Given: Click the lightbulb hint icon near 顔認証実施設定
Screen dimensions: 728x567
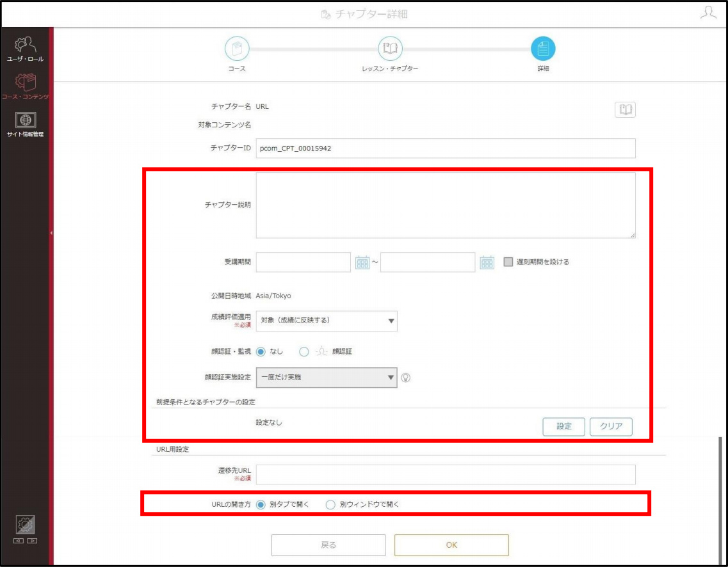Looking at the screenshot, I should pos(406,378).
